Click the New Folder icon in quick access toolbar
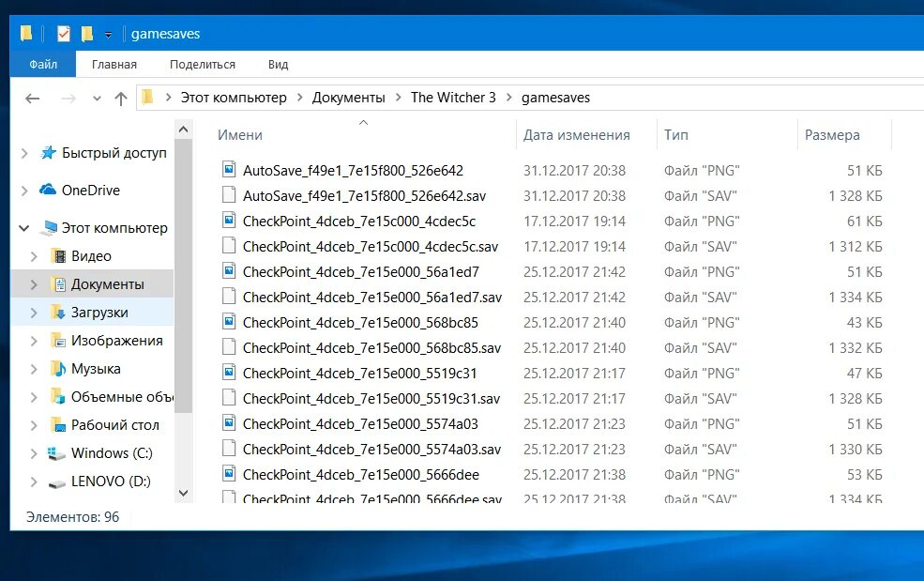This screenshot has width=924, height=581. [87, 34]
